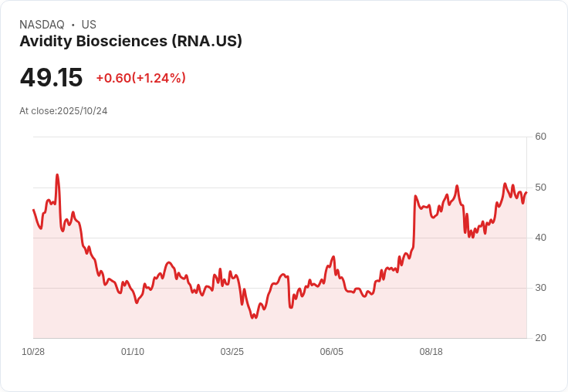
Task: Click the 60 y-axis price label
Action: 540,137
